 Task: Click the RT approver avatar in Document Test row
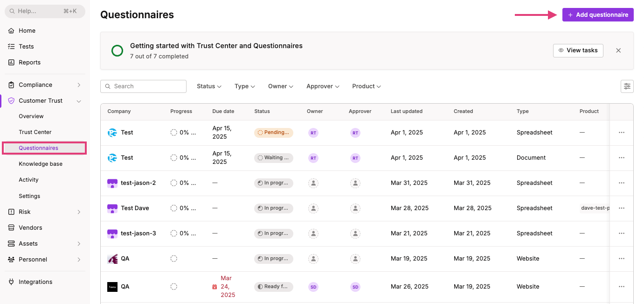point(355,158)
